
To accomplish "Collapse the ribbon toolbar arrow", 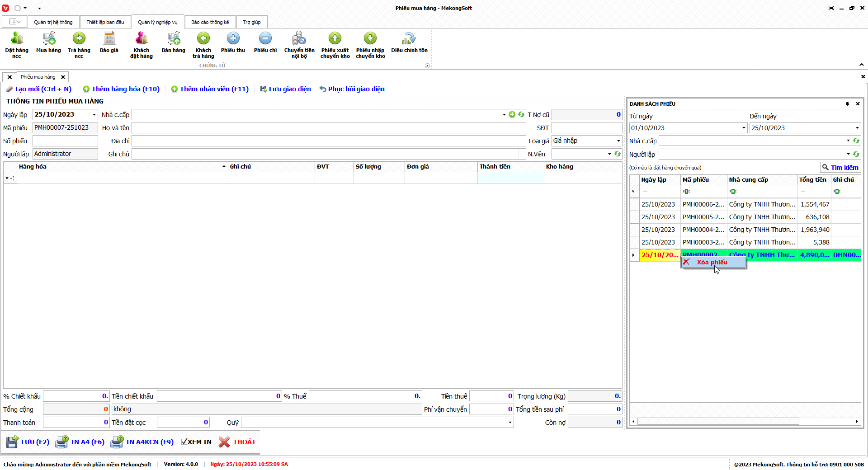I will coord(862,65).
